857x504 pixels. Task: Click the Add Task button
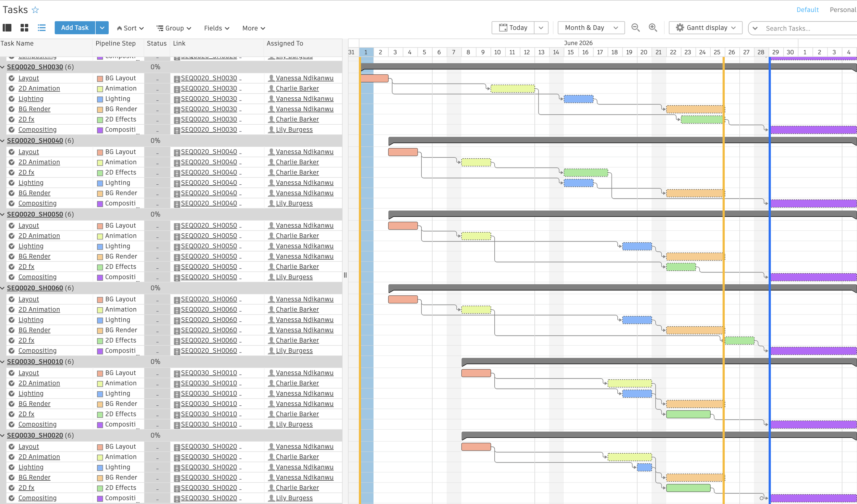75,28
